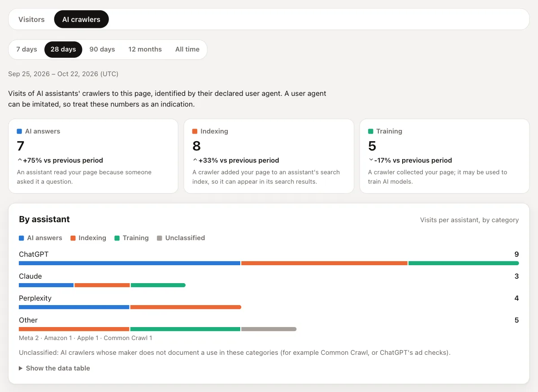The height and width of the screenshot is (392, 538).
Task: Click the ChatGPT row label
Action: (34, 254)
